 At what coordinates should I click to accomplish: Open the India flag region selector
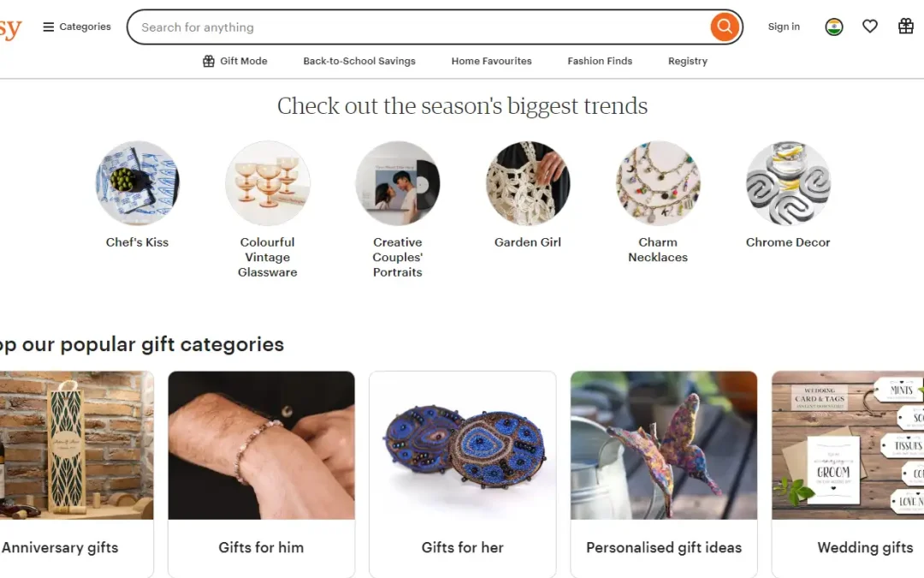(834, 27)
